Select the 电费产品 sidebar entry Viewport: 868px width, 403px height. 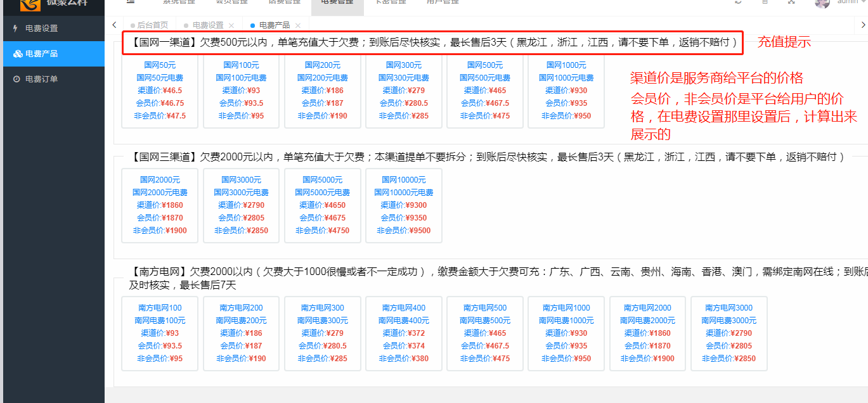53,54
